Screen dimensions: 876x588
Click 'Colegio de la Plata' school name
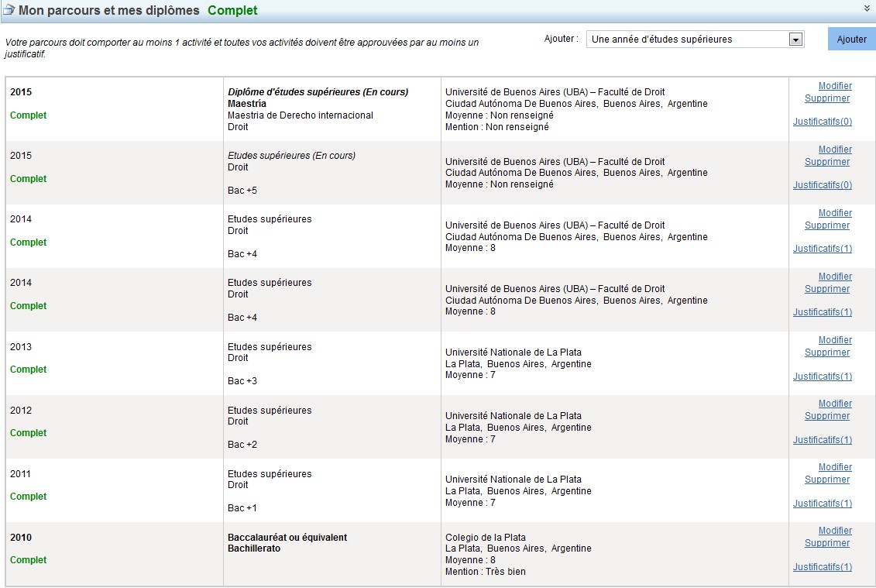[486, 538]
